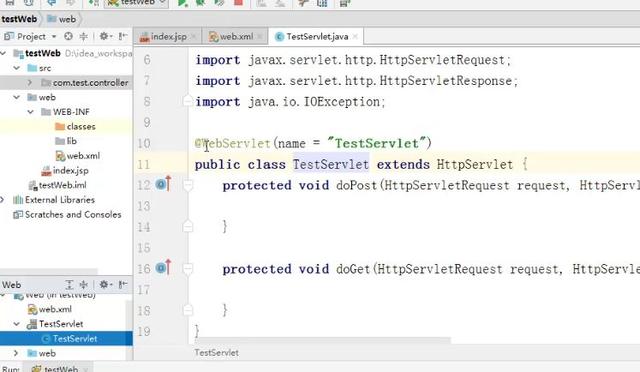Select web.xml under WEB-INF
640x372 pixels.
click(x=78, y=156)
